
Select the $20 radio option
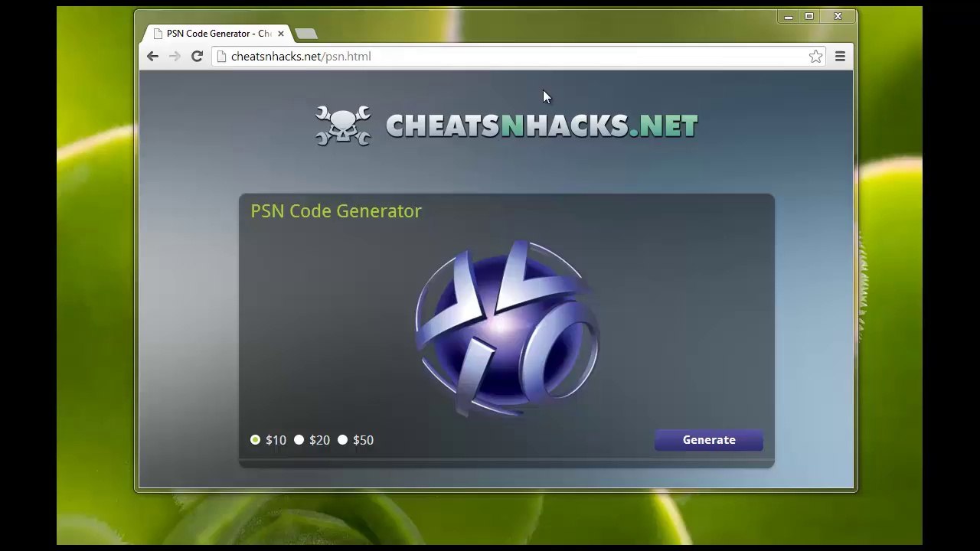click(x=299, y=440)
